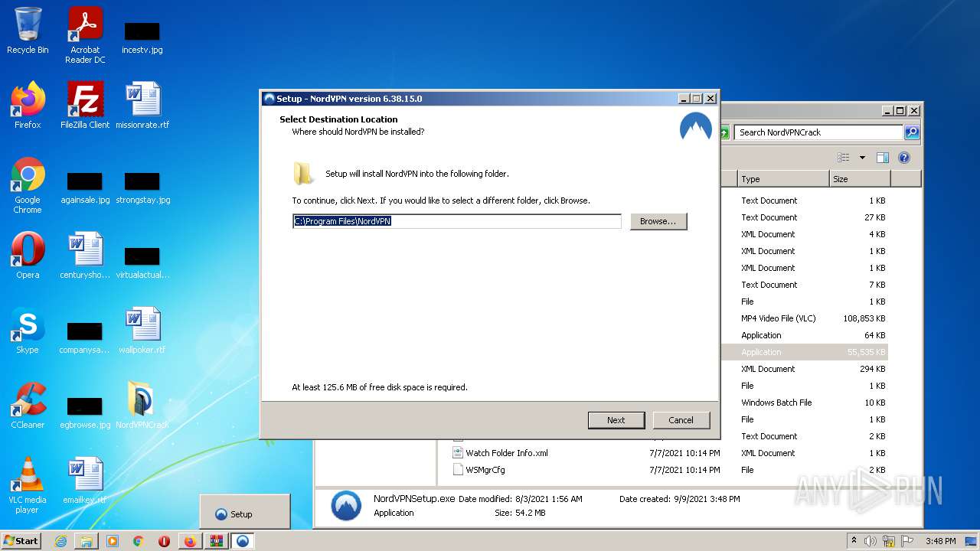Click the network tray icon
Viewport: 980px width, 551px height.
tap(889, 541)
